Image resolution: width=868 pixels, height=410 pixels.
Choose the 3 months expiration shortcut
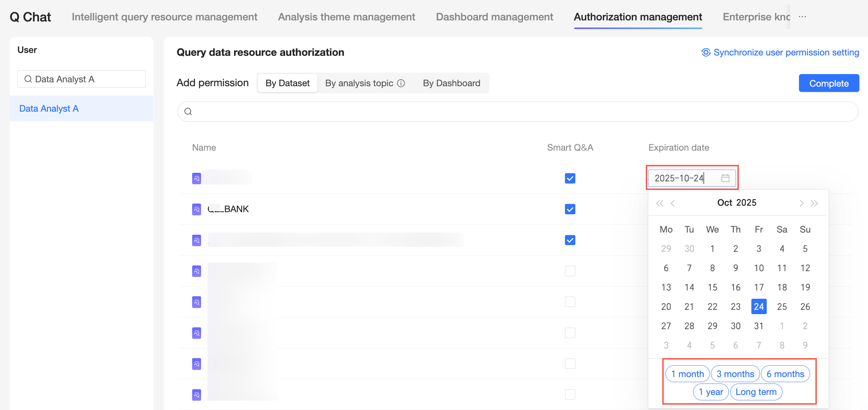pyautogui.click(x=735, y=374)
